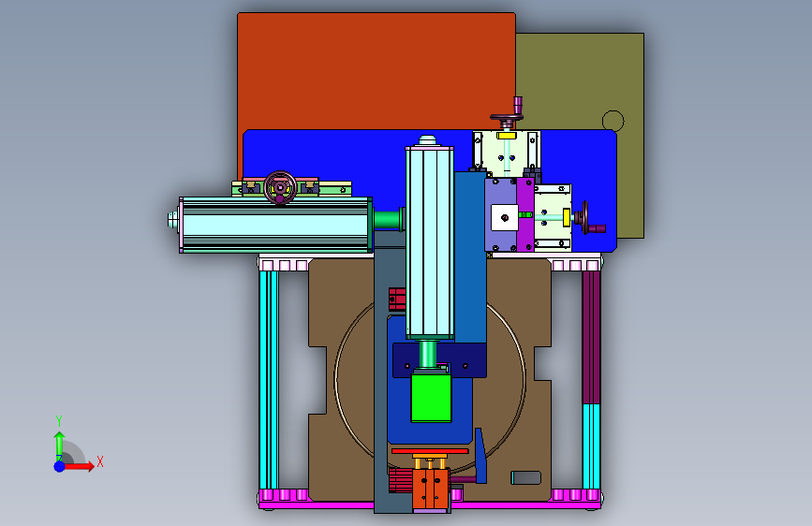This screenshot has height=526, width=812.
Task: Select the top cap of the vertical cylinder
Action: click(x=428, y=140)
